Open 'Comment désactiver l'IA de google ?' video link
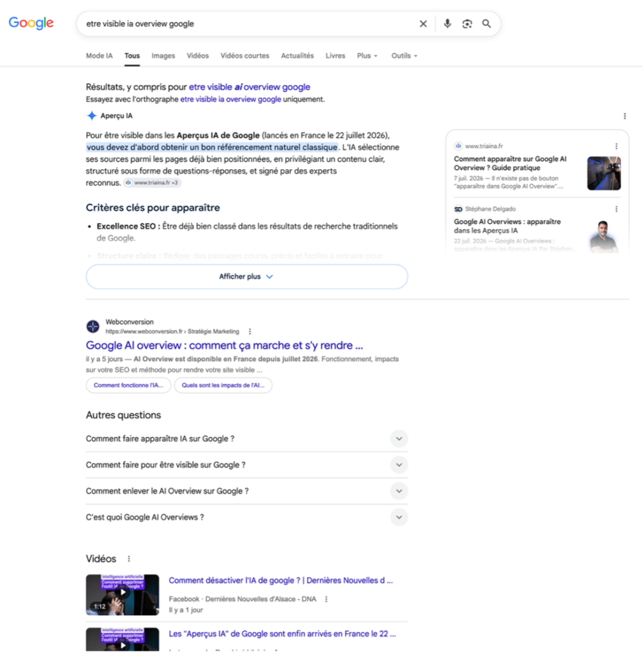The image size is (644, 654). 281,581
